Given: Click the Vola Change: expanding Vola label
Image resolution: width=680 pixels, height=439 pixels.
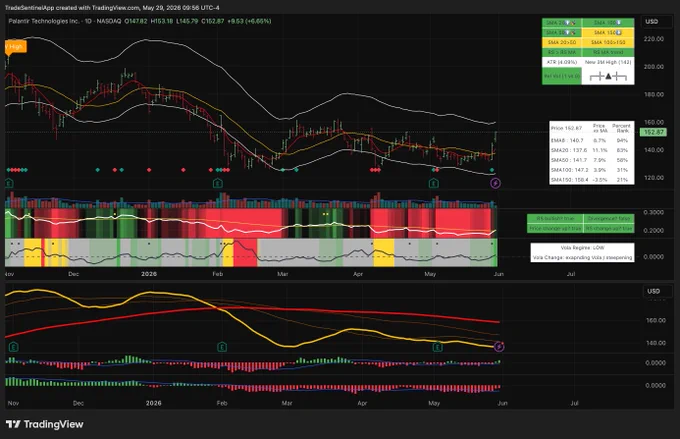Looking at the screenshot, I should (582, 258).
